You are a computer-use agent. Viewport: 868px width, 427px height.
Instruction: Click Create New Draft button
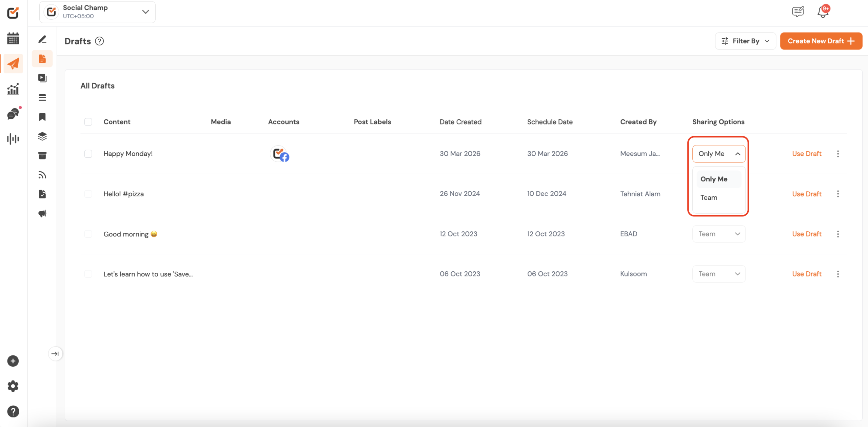point(821,41)
